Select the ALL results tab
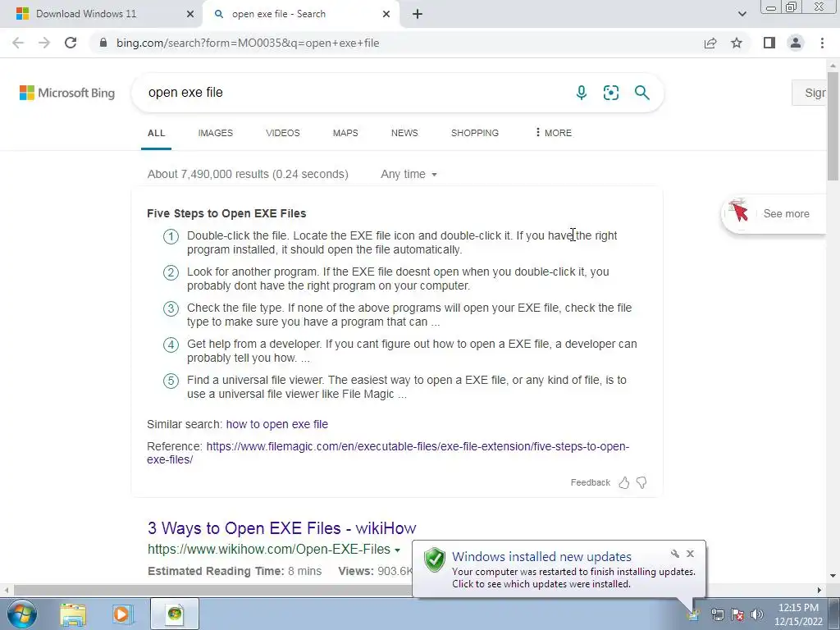The image size is (840, 630). 157,133
